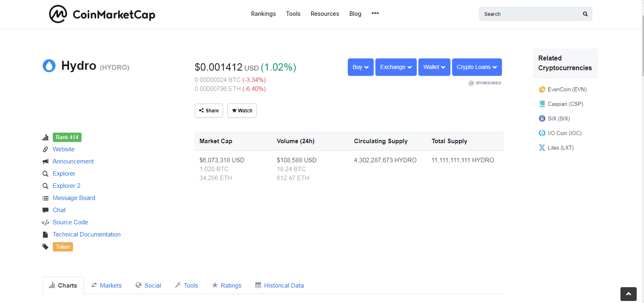Click the CoinMarketCap logo icon

58,14
